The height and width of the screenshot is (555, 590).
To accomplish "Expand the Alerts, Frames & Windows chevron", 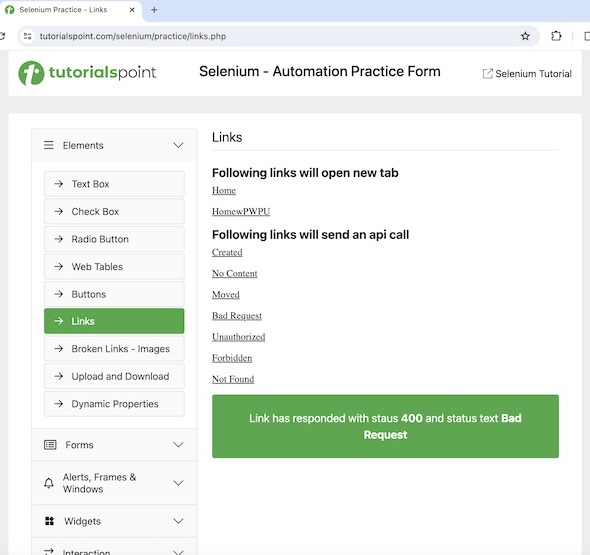I will 178,483.
